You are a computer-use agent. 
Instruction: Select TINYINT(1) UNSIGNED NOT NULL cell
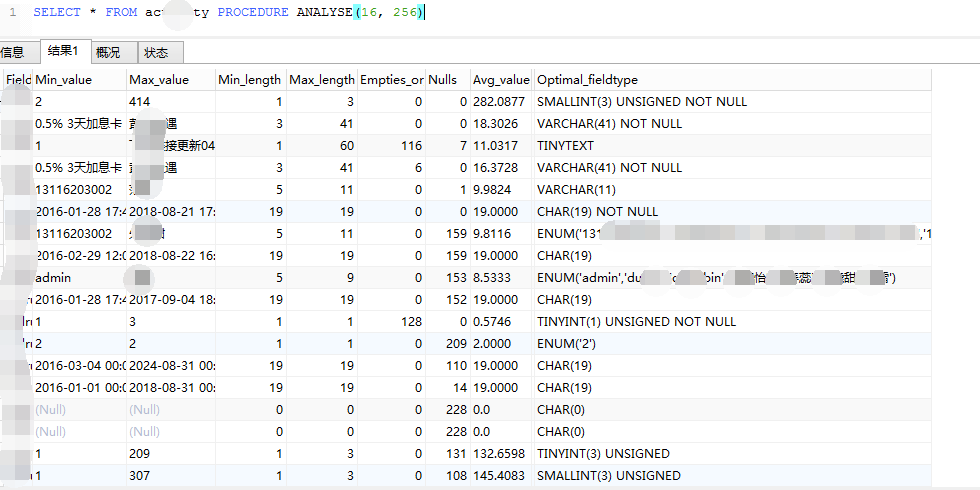732,321
